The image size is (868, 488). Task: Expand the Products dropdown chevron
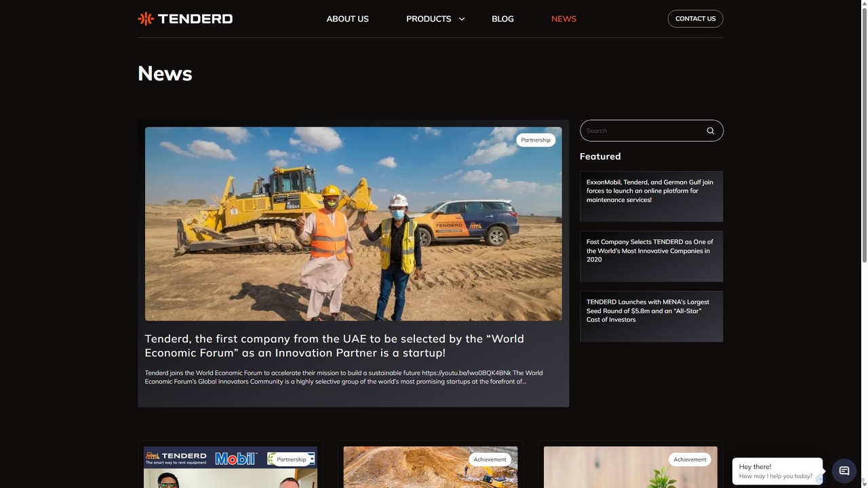coord(462,19)
